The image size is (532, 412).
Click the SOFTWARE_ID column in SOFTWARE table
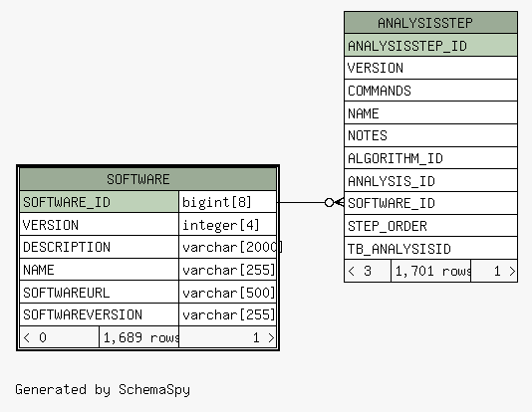99,202
